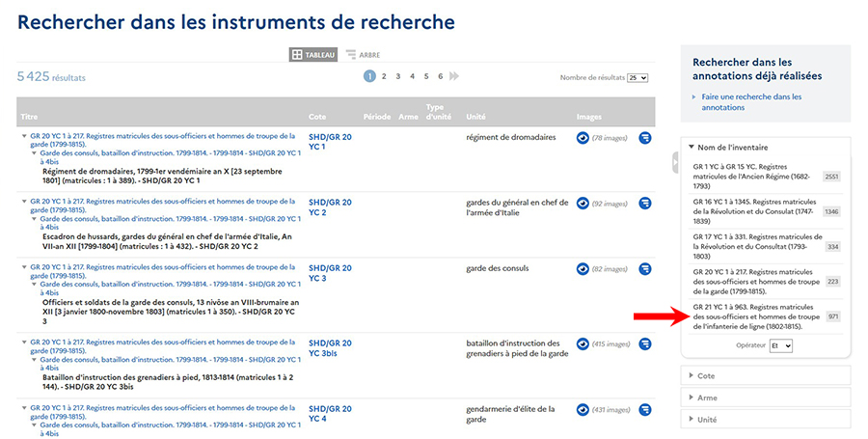Image resolution: width=868 pixels, height=439 pixels.
Task: Click the double-arrow next pages icon
Action: (x=454, y=76)
